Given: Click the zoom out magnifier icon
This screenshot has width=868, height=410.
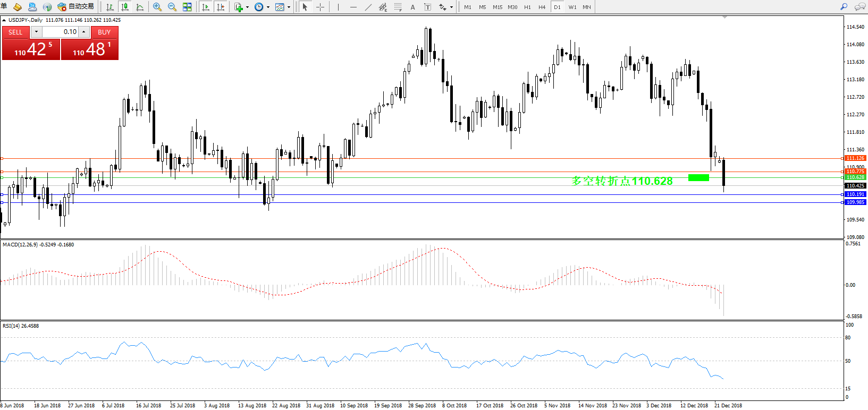Looking at the screenshot, I should coord(172,7).
